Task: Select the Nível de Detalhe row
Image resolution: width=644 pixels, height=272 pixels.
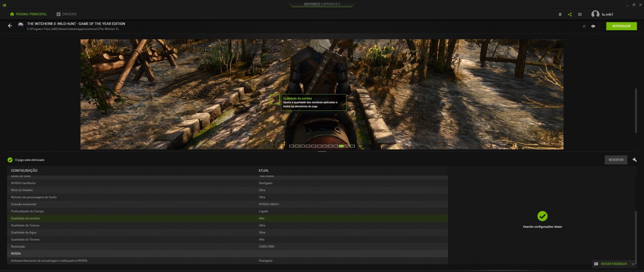Action: coord(228,190)
